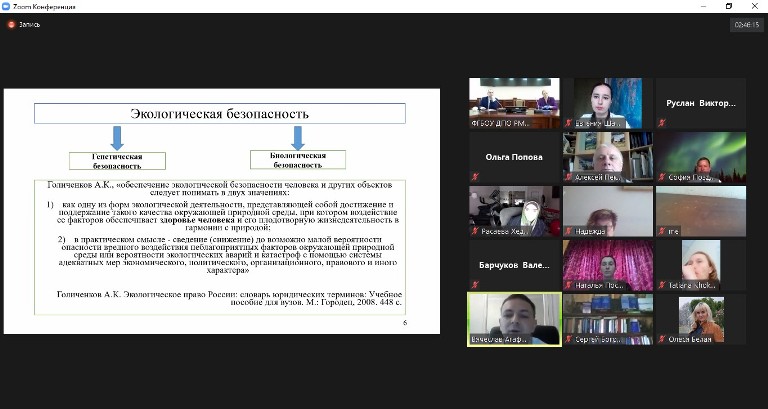768x409 pixels.
Task: Click the meeting timer display
Action: [747, 26]
